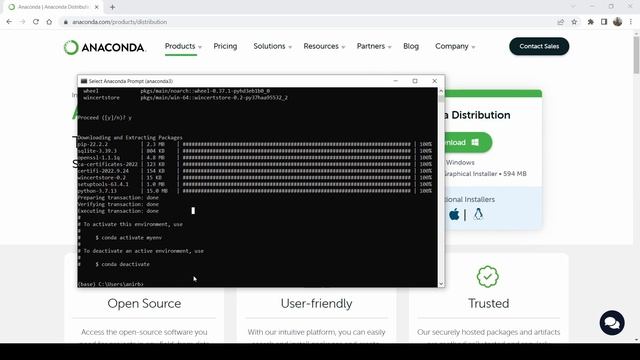Screen dimensions: 640x360
Task: Click the Anaconda Prompt window icon
Action: [x=84, y=81]
